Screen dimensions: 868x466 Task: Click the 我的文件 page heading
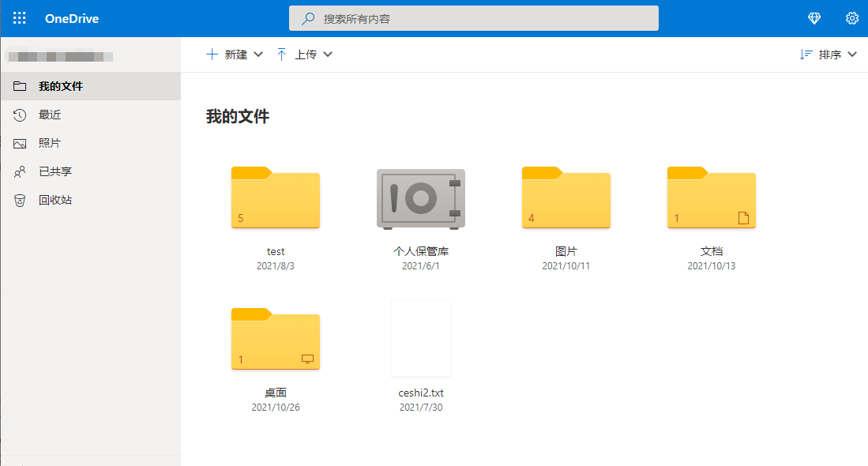pos(238,116)
